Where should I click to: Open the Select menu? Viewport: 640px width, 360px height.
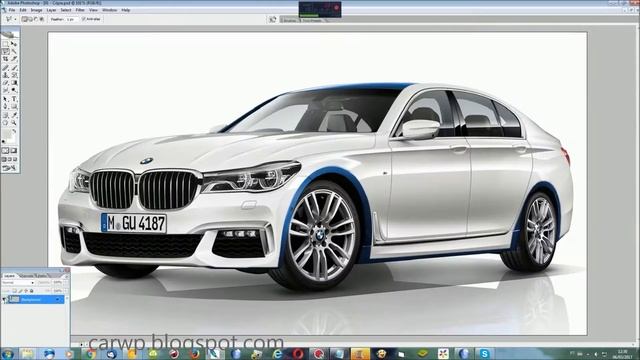(x=66, y=10)
